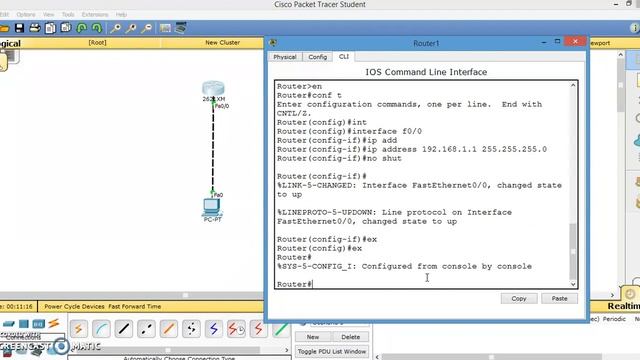
Task: Select the Serial DTE red cable
Action: coord(258,329)
